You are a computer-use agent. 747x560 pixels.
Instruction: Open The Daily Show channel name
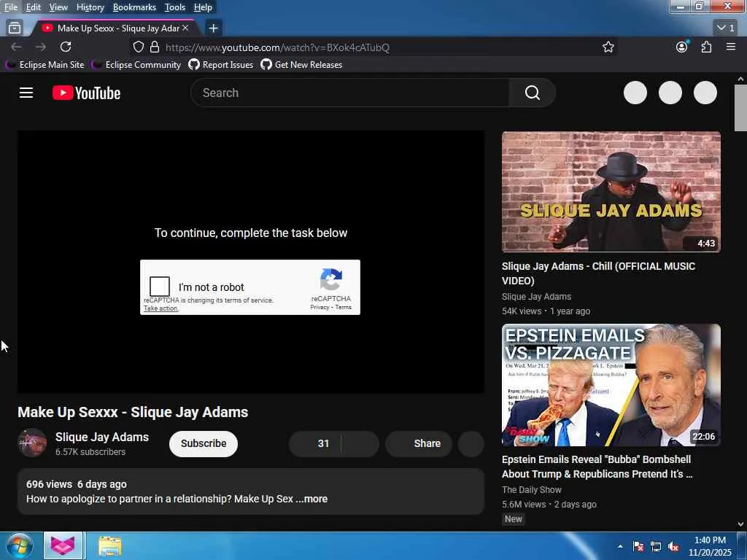click(532, 489)
